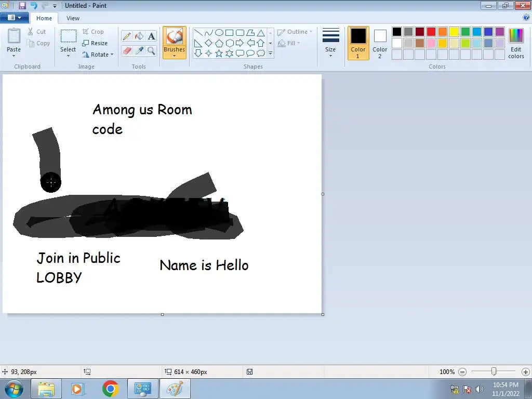This screenshot has width=532, height=399.
Task: Activate Color 2 selector
Action: click(380, 43)
